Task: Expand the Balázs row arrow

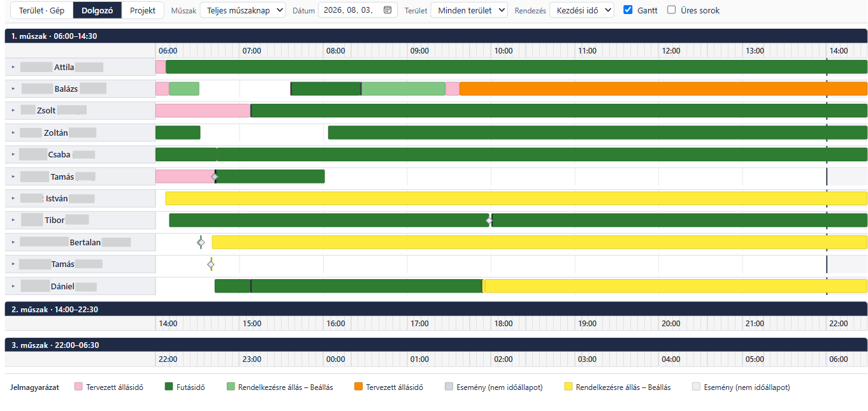Action: coord(13,89)
